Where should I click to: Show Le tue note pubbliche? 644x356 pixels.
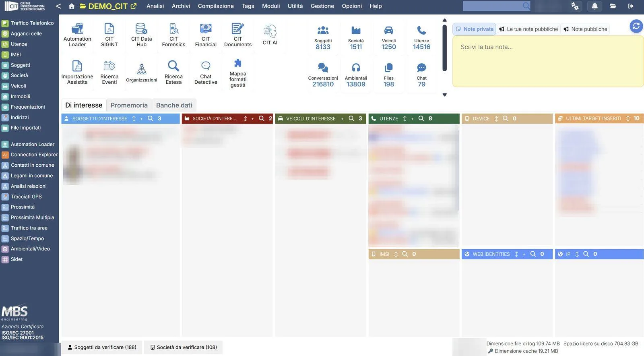coord(528,29)
